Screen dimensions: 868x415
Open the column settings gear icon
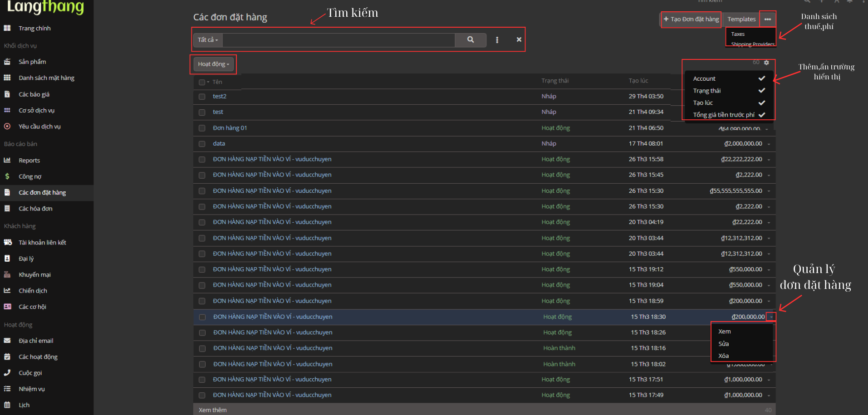click(766, 63)
